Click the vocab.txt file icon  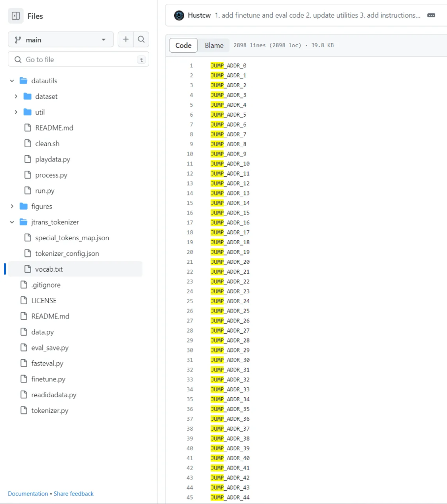coord(28,269)
